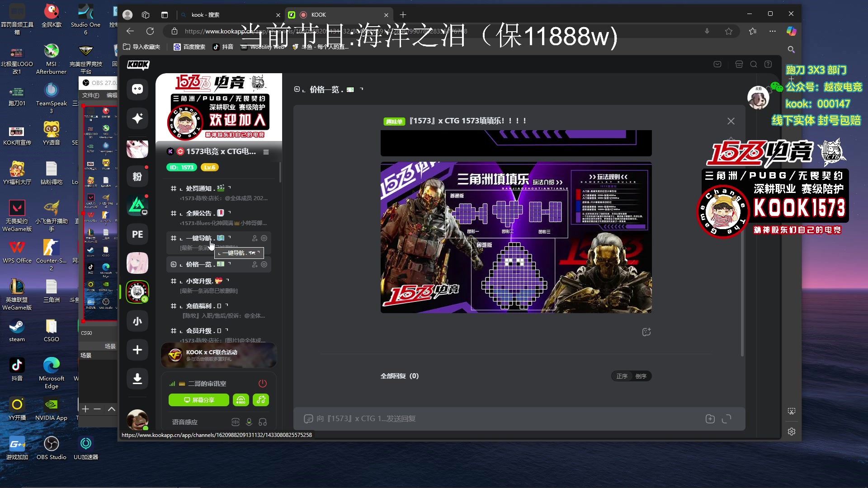Open the KOOK x CF联合活动 banner
The height and width of the screenshot is (488, 868).
[218, 355]
